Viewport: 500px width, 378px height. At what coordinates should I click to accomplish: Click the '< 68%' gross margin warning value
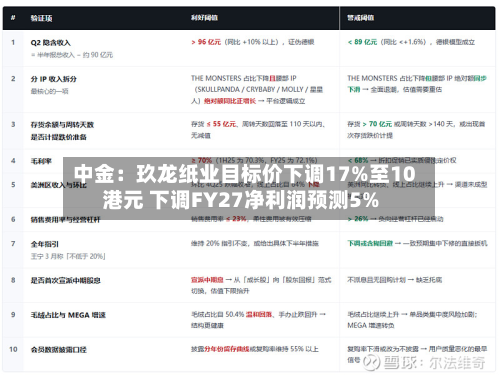pyautogui.click(x=358, y=160)
